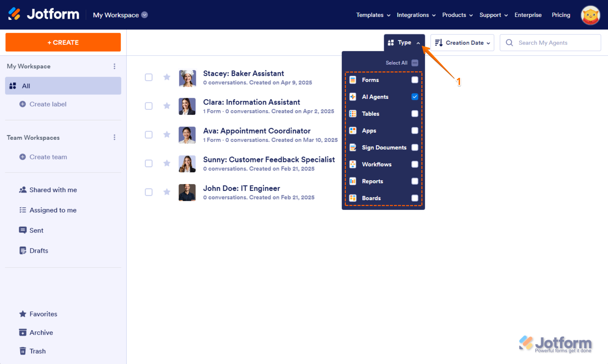Open Assigned to me
Viewport: 608px width, 364px height.
click(x=48, y=210)
